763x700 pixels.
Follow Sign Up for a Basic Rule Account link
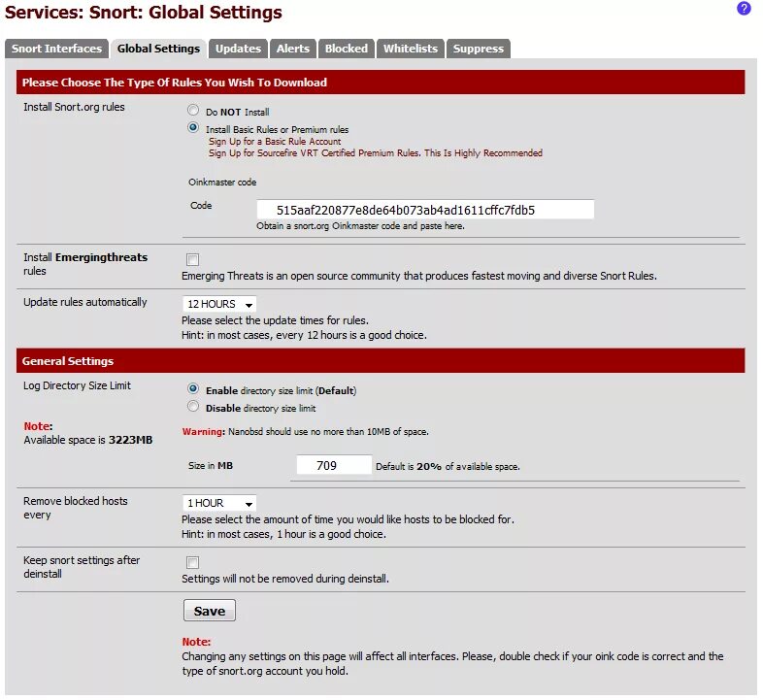[275, 142]
